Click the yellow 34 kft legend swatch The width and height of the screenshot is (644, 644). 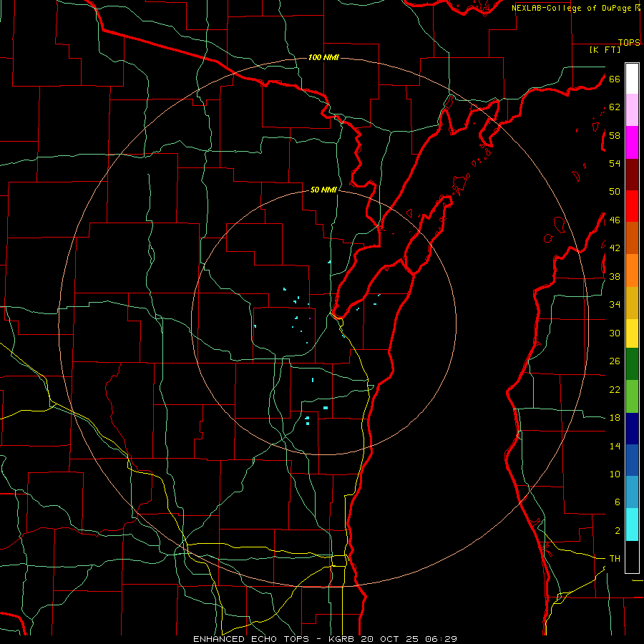pos(632,333)
